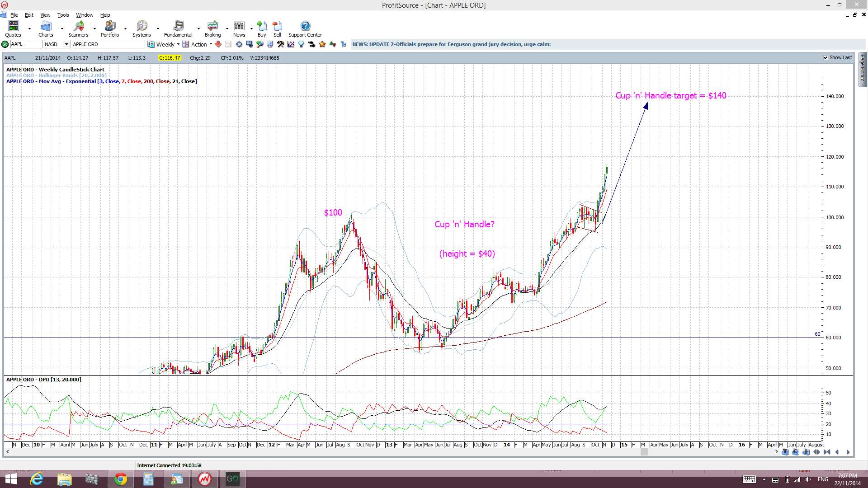Expand the Systems dropdown arrow
The height and width of the screenshot is (488, 868).
pos(158,29)
